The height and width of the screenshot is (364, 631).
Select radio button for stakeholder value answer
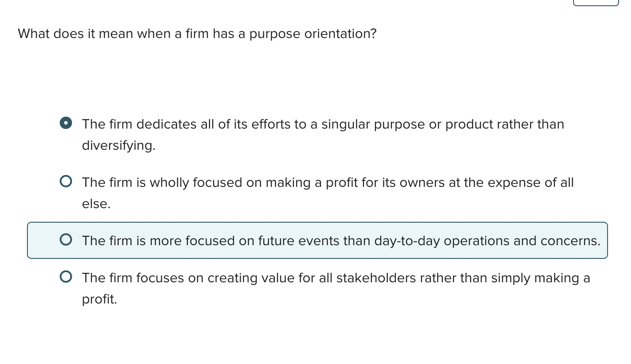[65, 276]
